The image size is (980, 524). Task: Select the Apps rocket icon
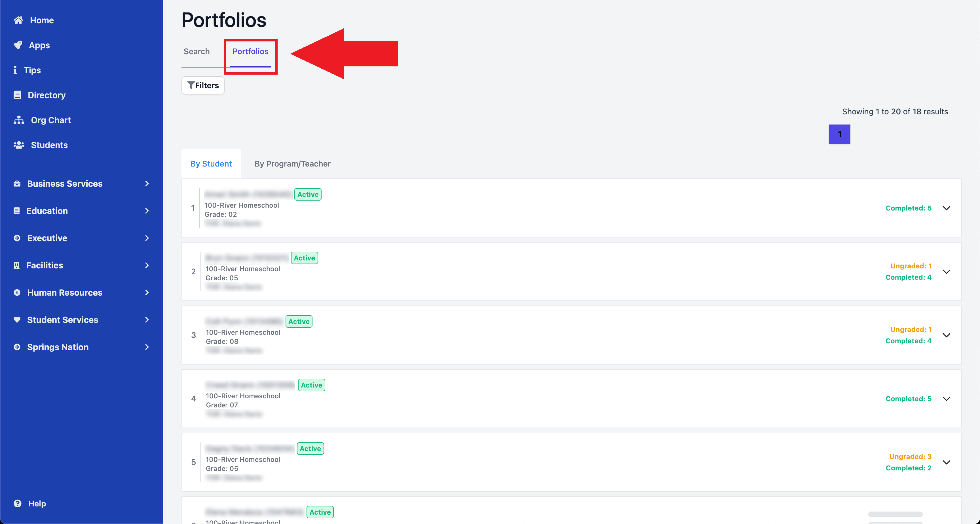coord(18,45)
